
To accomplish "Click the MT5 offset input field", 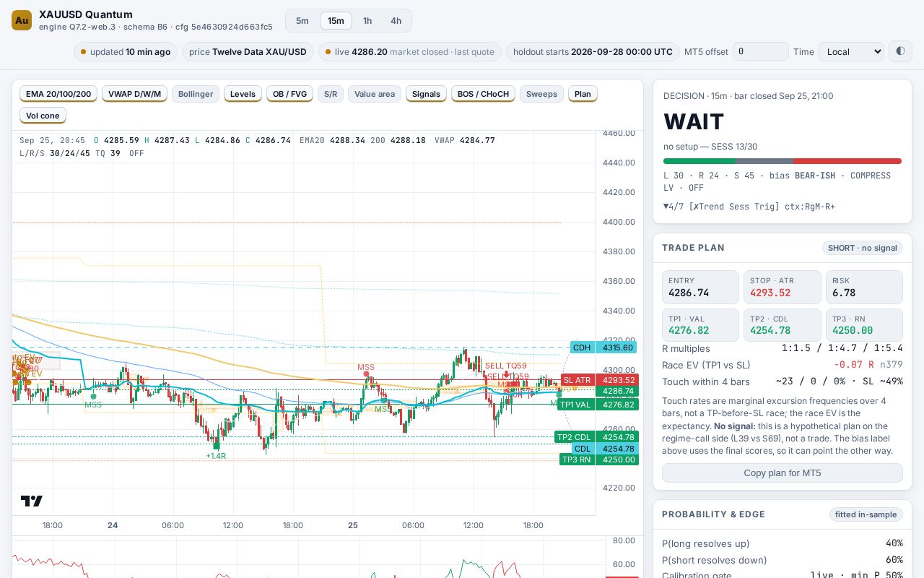I will pos(761,51).
